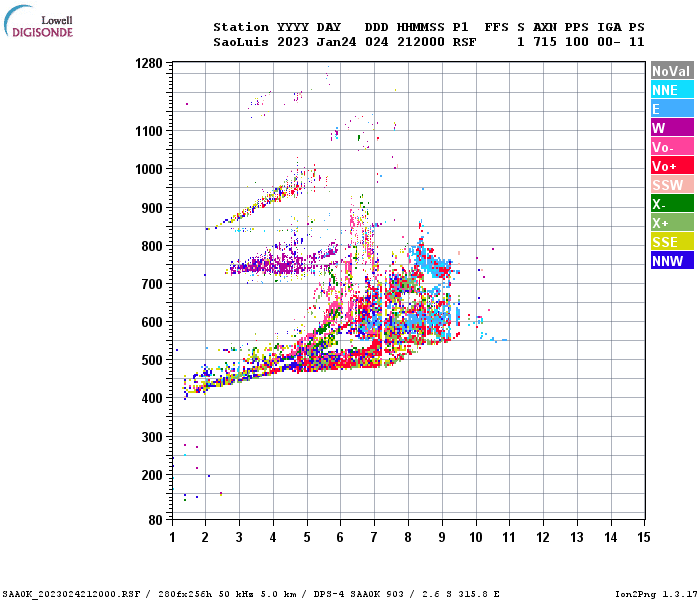The height and width of the screenshot is (600, 700).
Task: Select the SSW salmon legend swatch
Action: (x=672, y=184)
